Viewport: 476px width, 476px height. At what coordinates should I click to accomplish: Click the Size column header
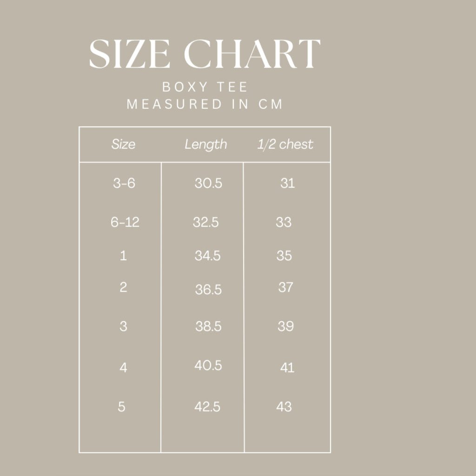tap(123, 145)
